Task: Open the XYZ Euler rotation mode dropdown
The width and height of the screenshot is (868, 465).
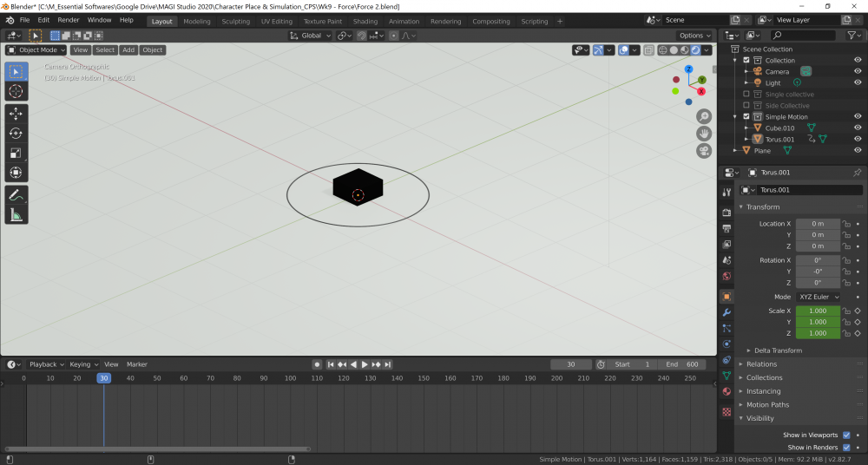Action: click(x=818, y=297)
